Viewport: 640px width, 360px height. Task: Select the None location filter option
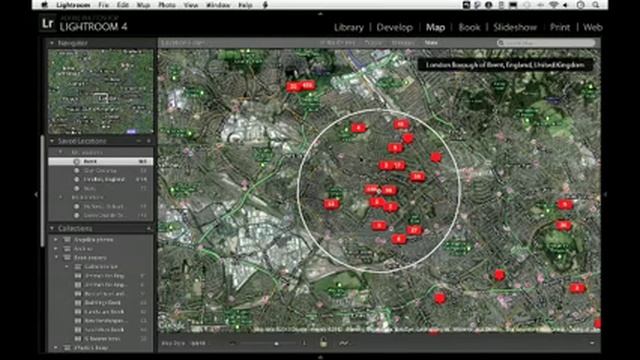pos(431,42)
